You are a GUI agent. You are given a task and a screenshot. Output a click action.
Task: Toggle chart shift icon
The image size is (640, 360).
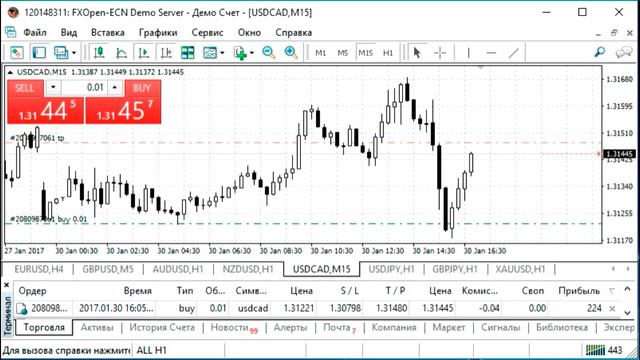(166, 52)
